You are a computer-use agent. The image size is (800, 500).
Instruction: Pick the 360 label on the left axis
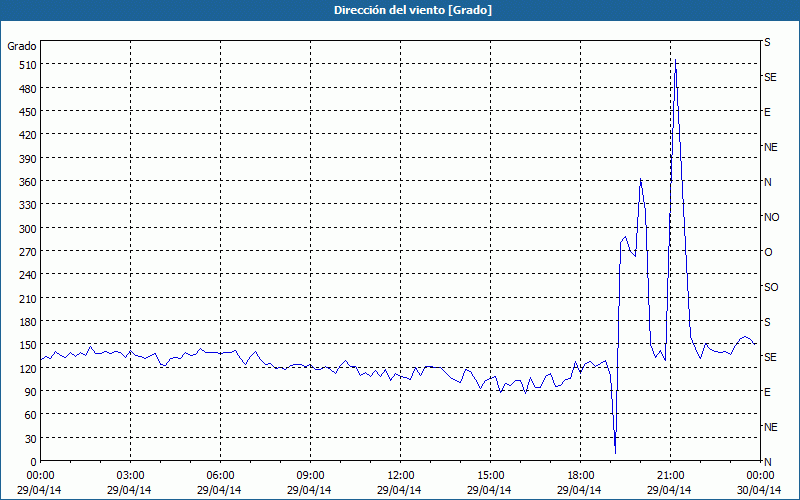pos(28,182)
